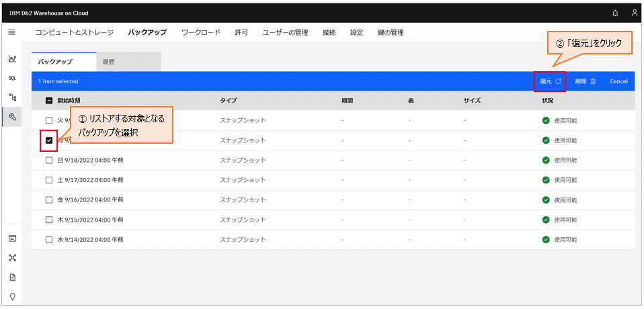Select the 9/16/2022 backup checkbox
Viewport: 644px width, 309px height.
pos(49,200)
